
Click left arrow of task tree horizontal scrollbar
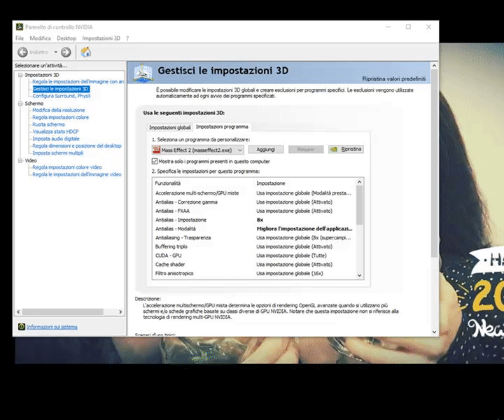(18, 311)
